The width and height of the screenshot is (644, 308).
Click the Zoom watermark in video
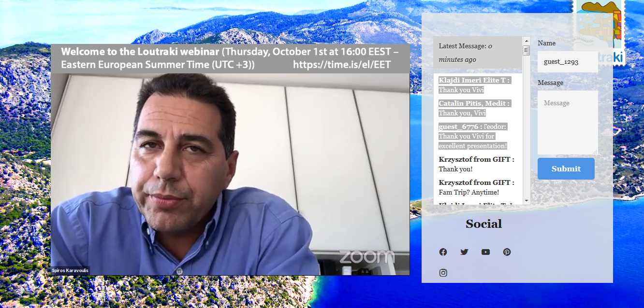(366, 256)
